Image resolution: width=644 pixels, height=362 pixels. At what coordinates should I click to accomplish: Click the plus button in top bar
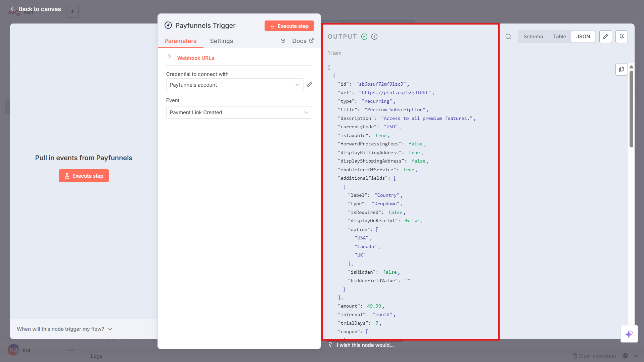tap(72, 11)
